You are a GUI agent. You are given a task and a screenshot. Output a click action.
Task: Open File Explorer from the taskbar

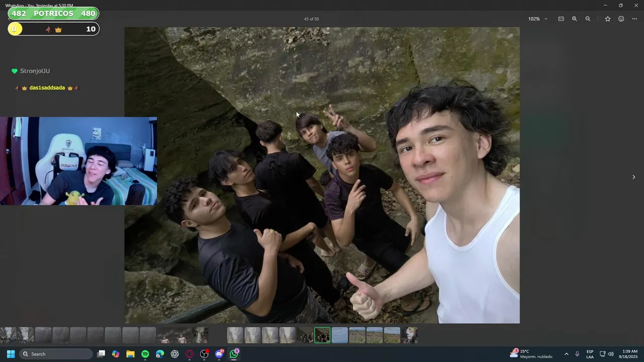[130, 354]
